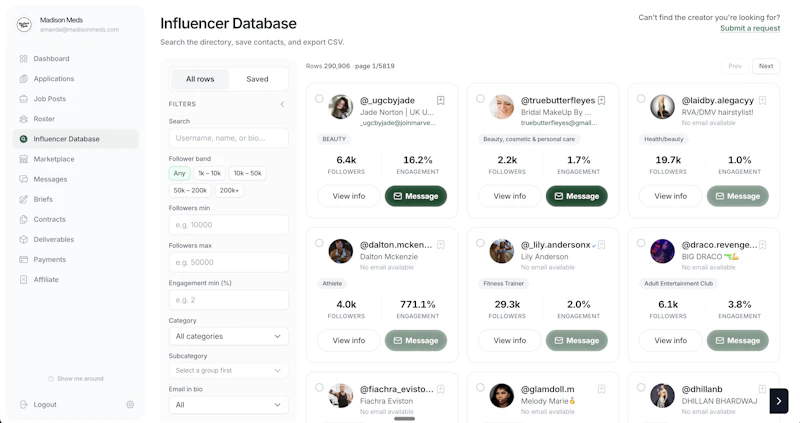The width and height of the screenshot is (800, 423).
Task: Bookmark the @_lily.andersonx creator card
Action: click(602, 245)
